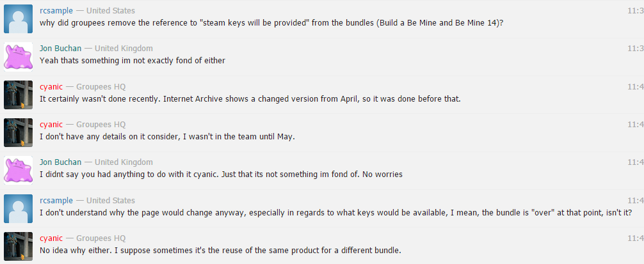Select the "No idea why either" message text
The width and height of the screenshot is (644, 264).
pyautogui.click(x=220, y=250)
